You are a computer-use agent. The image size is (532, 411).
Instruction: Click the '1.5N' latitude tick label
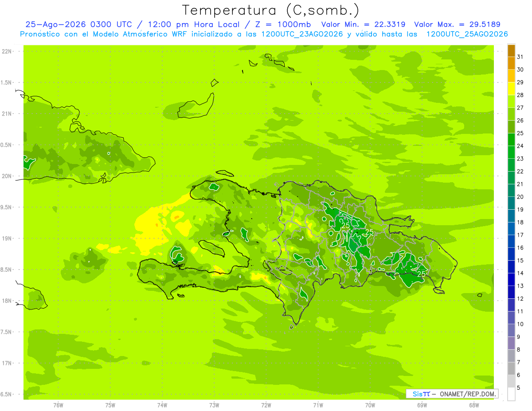tap(7, 83)
